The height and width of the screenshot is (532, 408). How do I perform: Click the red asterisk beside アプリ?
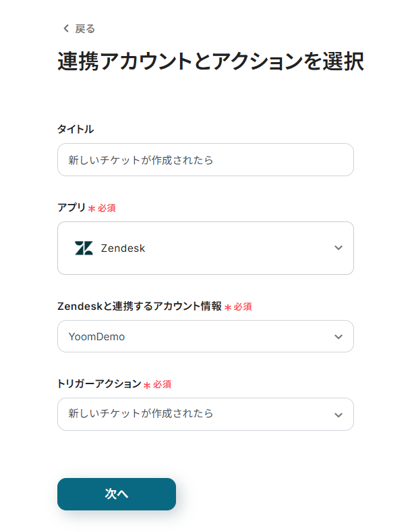[92, 209]
